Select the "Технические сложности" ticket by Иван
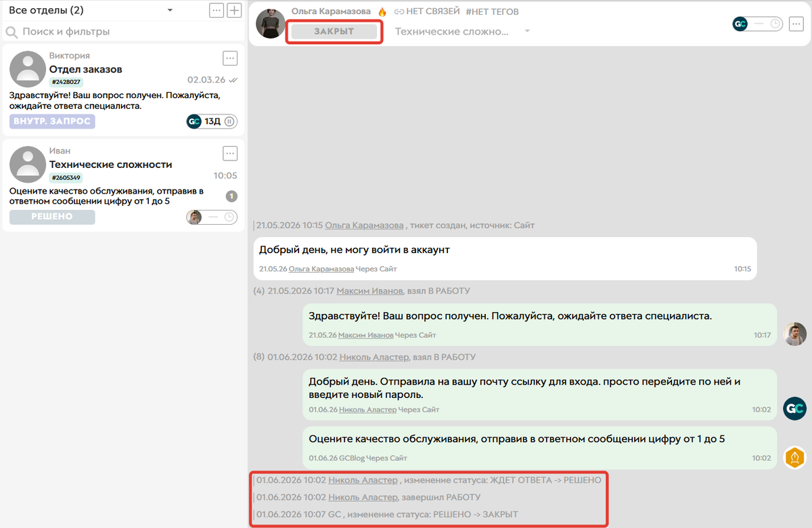Screen dimensions: 812x528 click(123, 185)
